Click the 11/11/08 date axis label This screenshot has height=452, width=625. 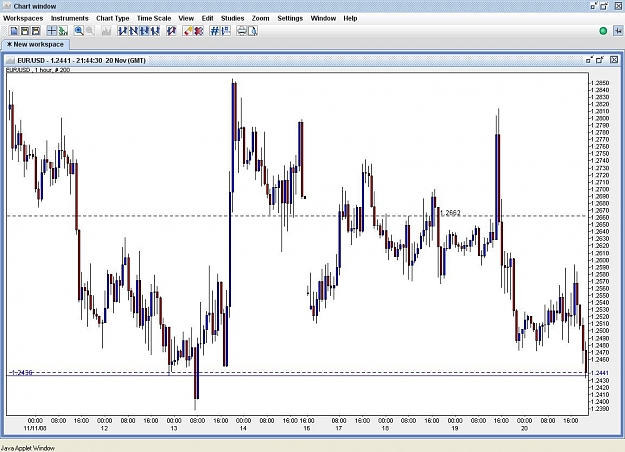[x=35, y=428]
